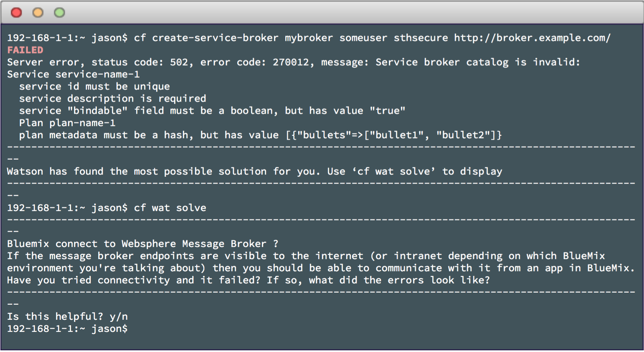Viewport: 644px width, 352px height.
Task: Click the red FAILED status text
Action: click(25, 50)
